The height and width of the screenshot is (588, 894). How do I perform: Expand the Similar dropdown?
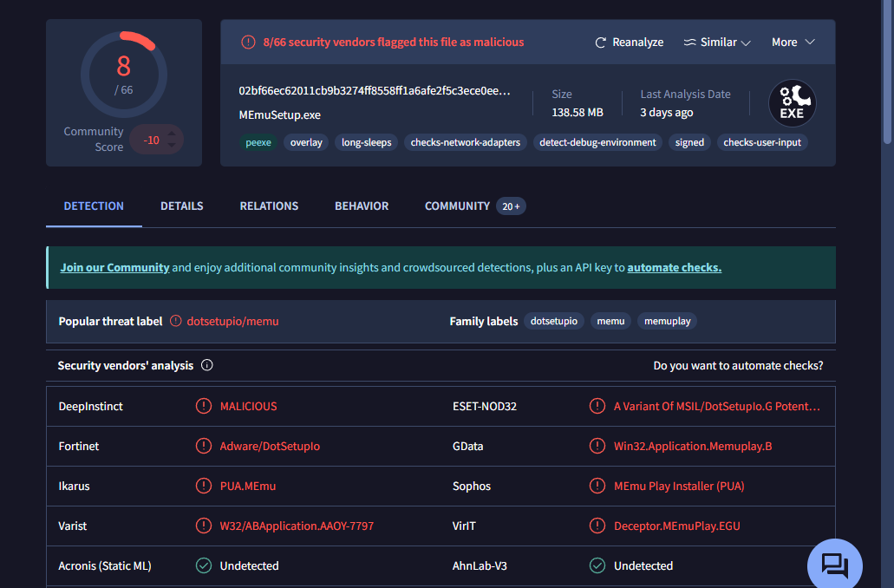(717, 42)
